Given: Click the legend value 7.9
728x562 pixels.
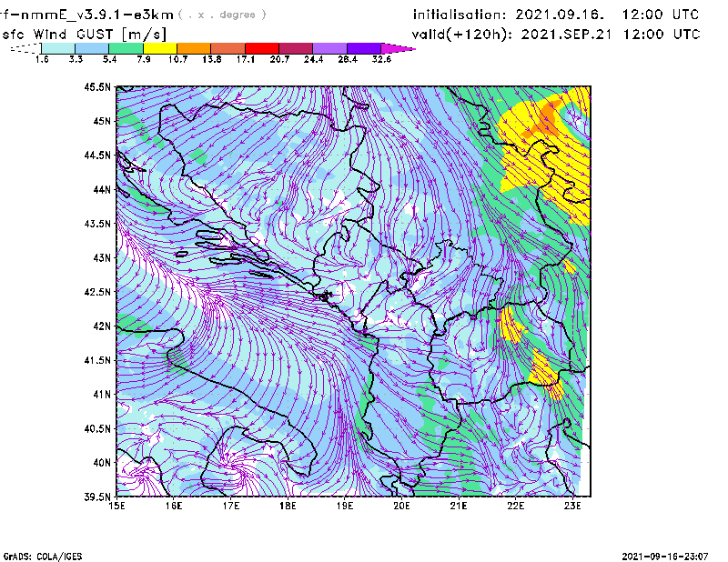Looking at the screenshot, I should [144, 59].
